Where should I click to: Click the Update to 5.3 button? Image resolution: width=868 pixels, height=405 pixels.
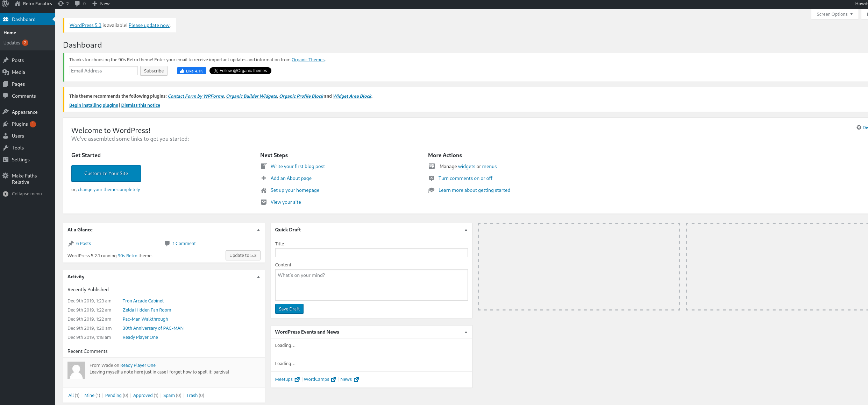point(243,255)
